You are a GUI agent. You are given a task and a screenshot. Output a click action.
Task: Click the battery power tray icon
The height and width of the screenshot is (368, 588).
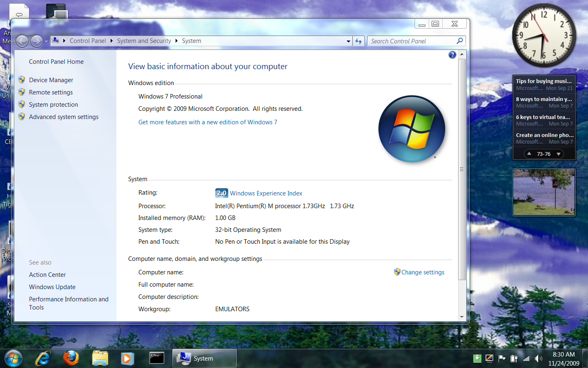coord(514,359)
